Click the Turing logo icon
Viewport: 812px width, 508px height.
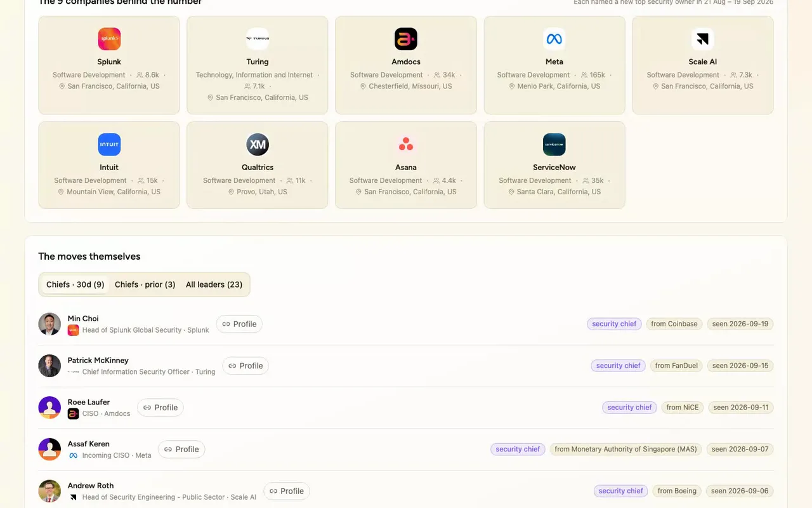258,39
